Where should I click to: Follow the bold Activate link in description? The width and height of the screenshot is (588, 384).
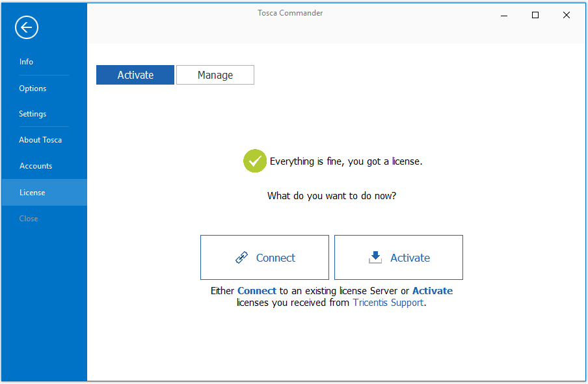pos(433,291)
